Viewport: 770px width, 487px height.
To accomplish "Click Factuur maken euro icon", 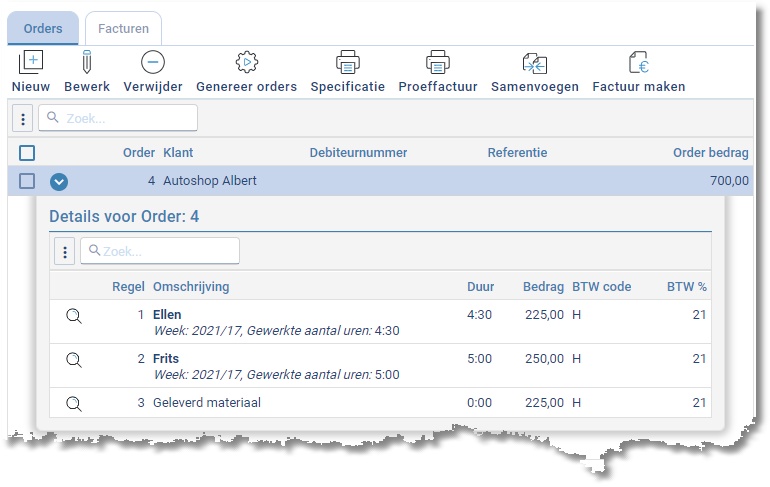I will [639, 63].
